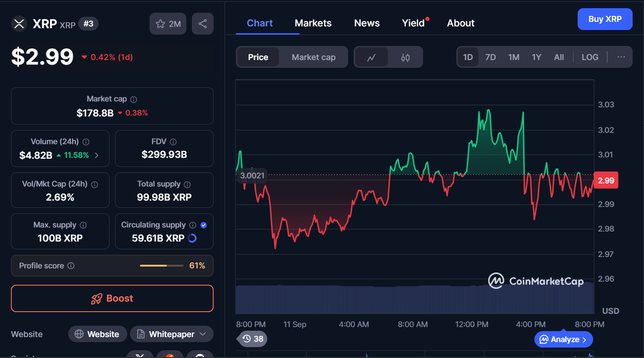Switch to line chart view icon

click(x=372, y=57)
